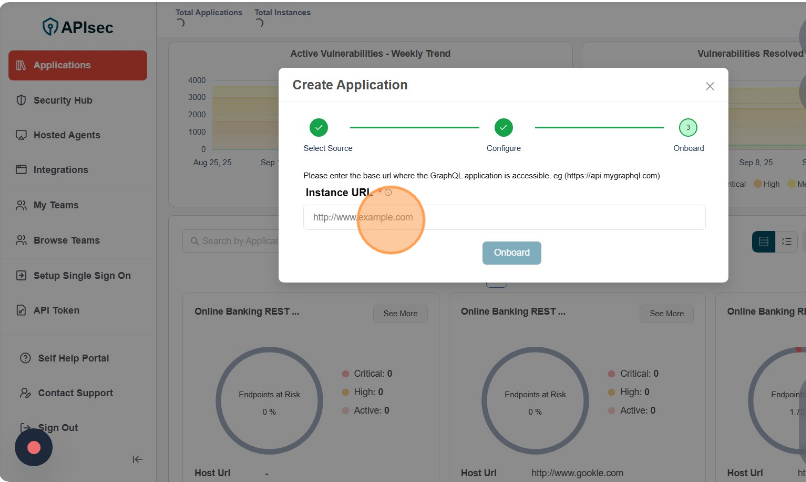Go back to the Select Source step

pos(318,128)
